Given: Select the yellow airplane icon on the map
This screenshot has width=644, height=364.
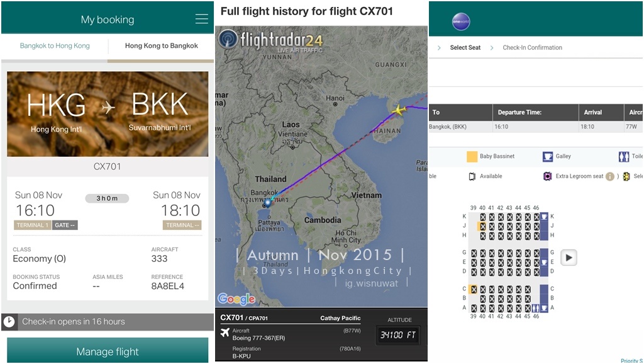Looking at the screenshot, I should click(398, 110).
